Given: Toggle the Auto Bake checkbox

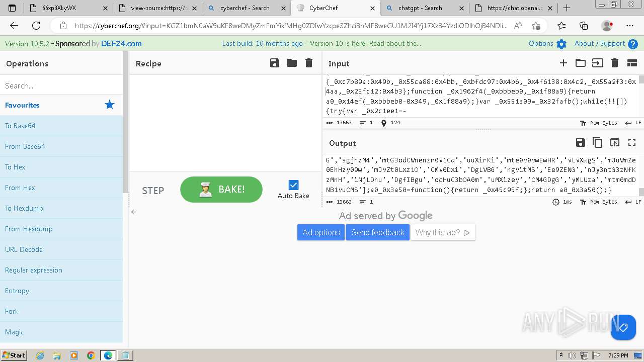Looking at the screenshot, I should tap(293, 185).
